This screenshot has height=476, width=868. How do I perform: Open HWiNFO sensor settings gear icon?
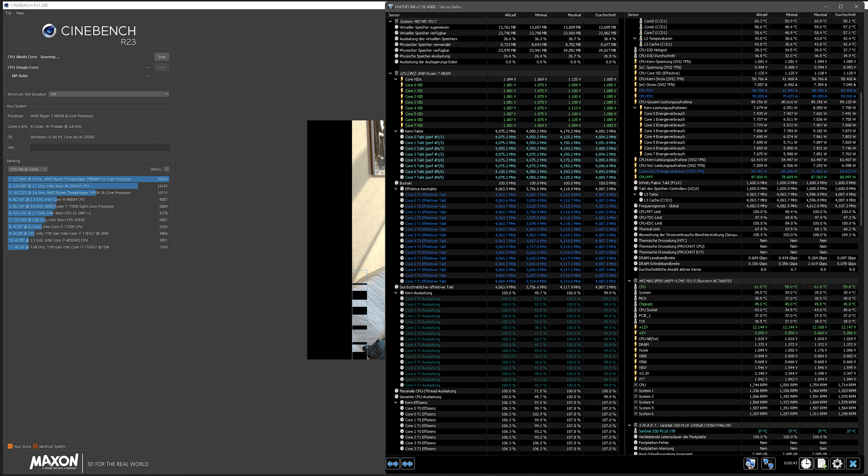(x=837, y=463)
